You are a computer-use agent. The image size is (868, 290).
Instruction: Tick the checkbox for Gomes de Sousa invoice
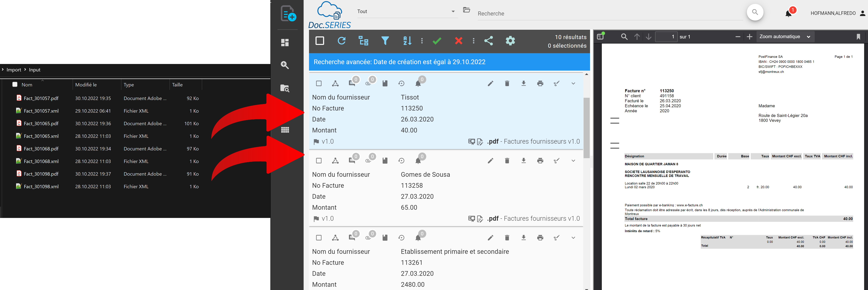tap(319, 161)
